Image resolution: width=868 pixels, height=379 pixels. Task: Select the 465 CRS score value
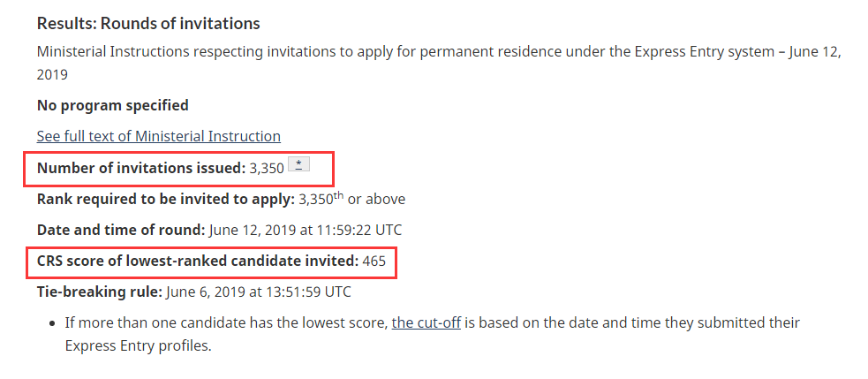374,261
